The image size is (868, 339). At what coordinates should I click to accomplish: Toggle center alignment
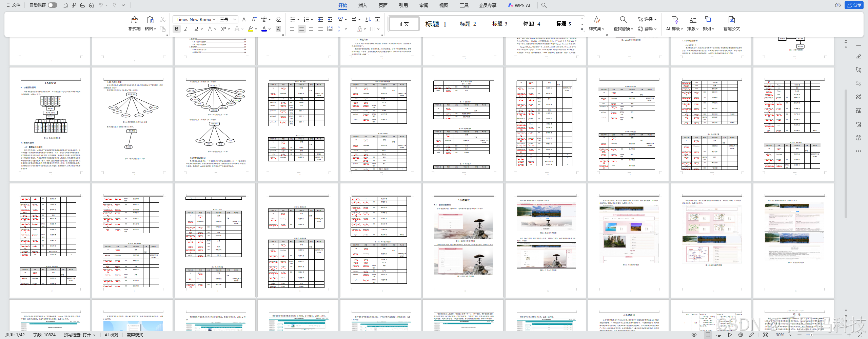tap(301, 29)
